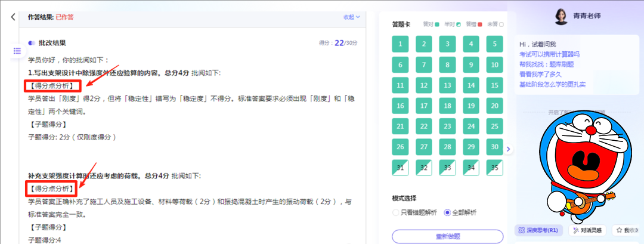Click suggestion 考试可以携带计算器吗
The width and height of the screenshot is (644, 244).
click(x=549, y=54)
